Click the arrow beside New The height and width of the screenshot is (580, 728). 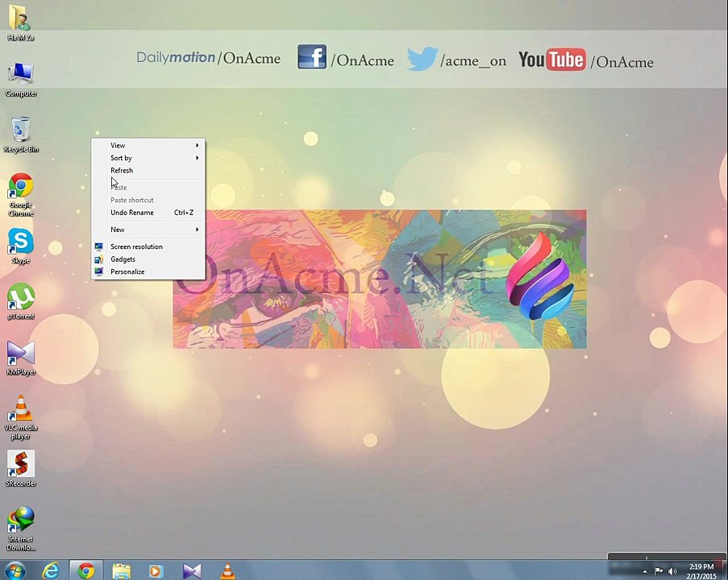[x=198, y=230]
